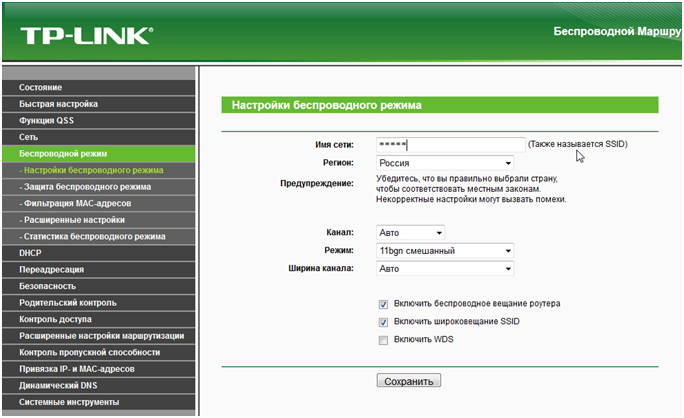Image resolution: width=684 pixels, height=418 pixels.
Task: Open Функция QSS section
Action: (x=46, y=120)
